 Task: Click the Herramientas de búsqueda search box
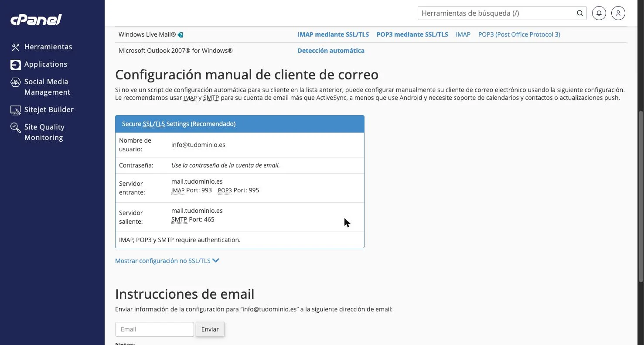(x=502, y=13)
